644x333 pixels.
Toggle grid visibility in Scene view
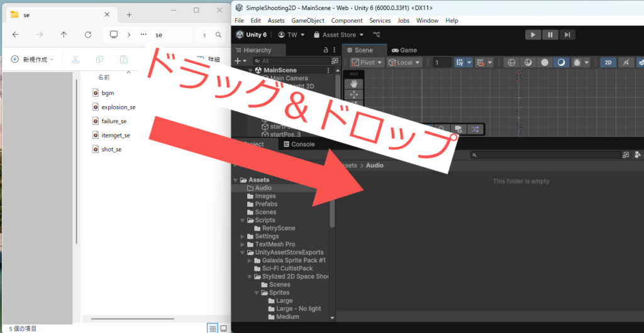click(459, 62)
